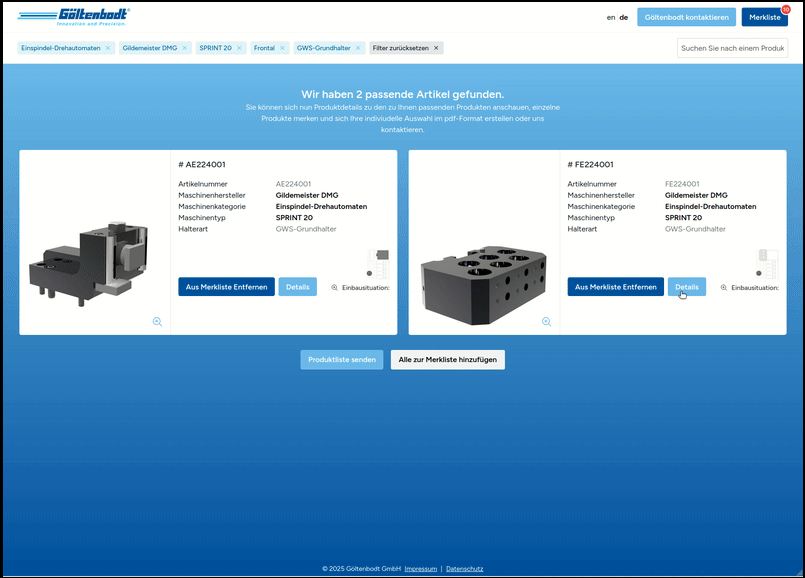Open FE224001 product image
805x578 pixels.
coord(484,285)
